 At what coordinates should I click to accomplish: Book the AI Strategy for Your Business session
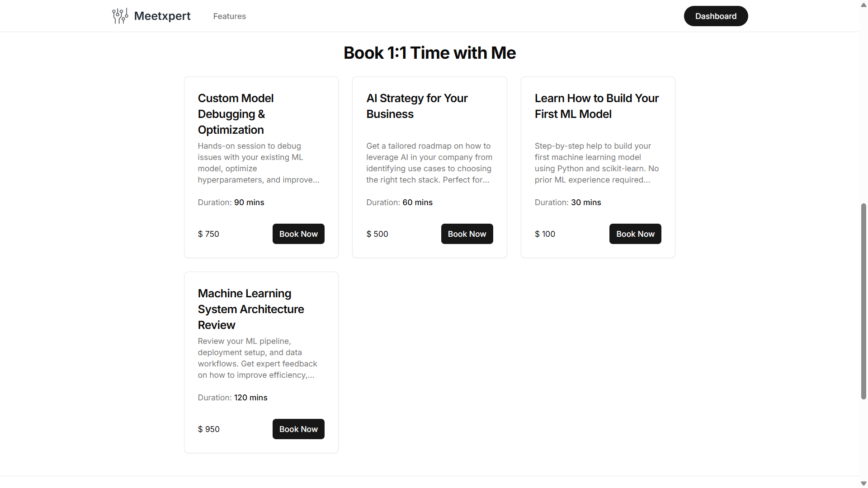point(467,234)
